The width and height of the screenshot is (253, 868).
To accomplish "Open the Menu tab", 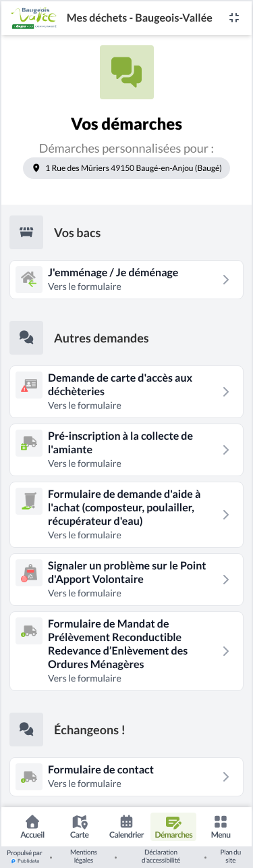I will tap(221, 827).
